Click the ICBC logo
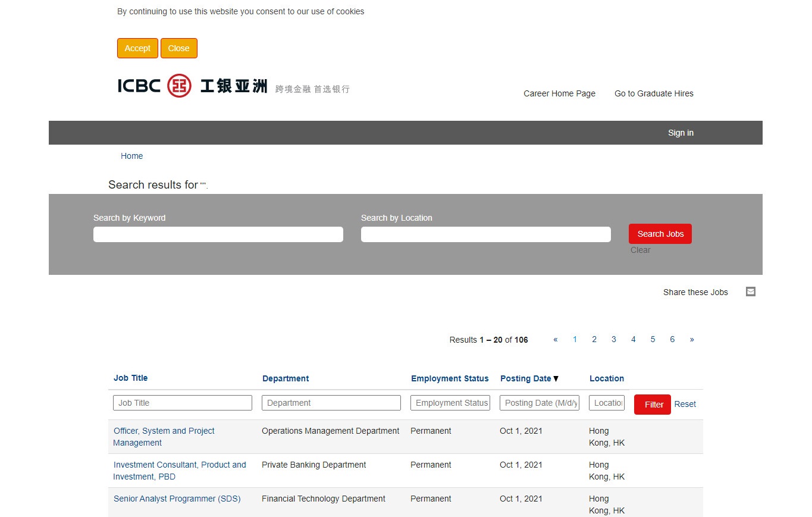Image resolution: width=812 pixels, height=517 pixels. pos(233,86)
